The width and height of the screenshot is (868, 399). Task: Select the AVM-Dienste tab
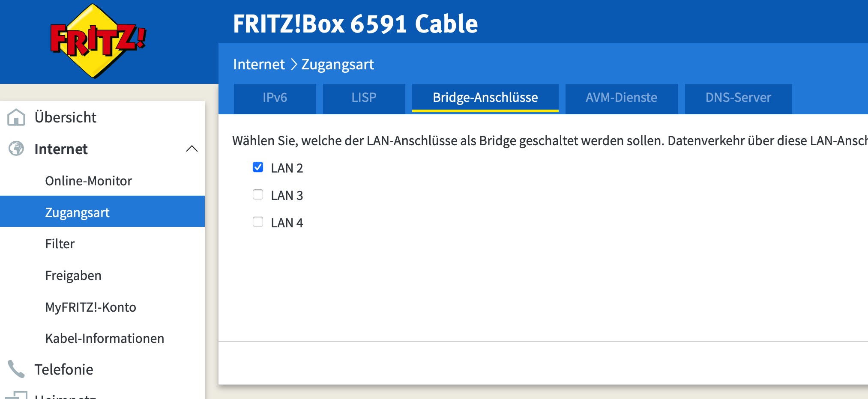tap(621, 98)
